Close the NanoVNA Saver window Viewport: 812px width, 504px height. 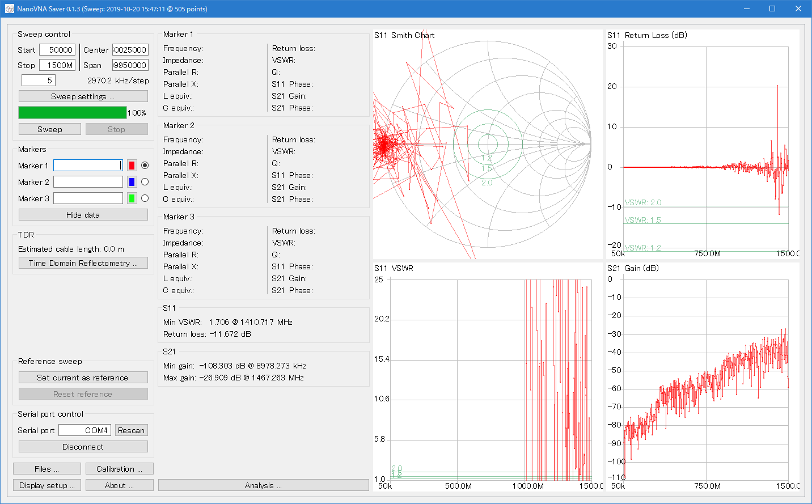click(x=798, y=9)
